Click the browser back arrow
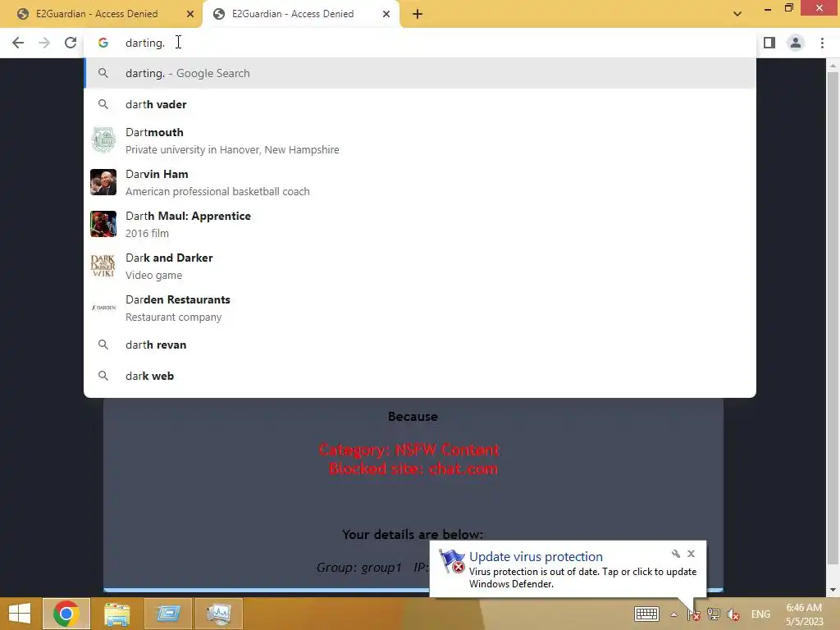This screenshot has width=840, height=630. (18, 43)
